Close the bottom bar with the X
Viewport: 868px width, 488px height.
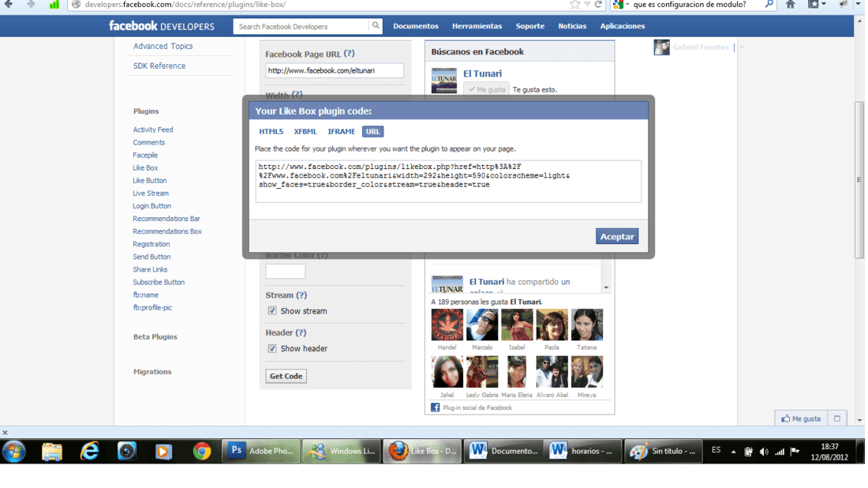pyautogui.click(x=5, y=433)
